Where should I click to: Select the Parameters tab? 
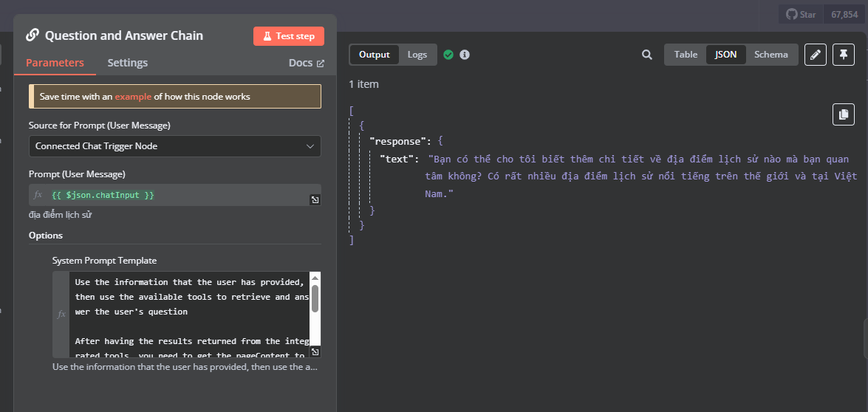pos(55,63)
